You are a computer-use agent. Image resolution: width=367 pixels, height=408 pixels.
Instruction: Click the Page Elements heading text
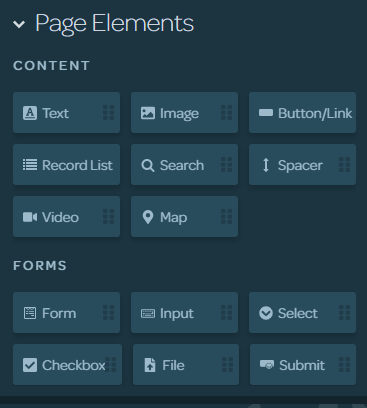[x=114, y=24]
